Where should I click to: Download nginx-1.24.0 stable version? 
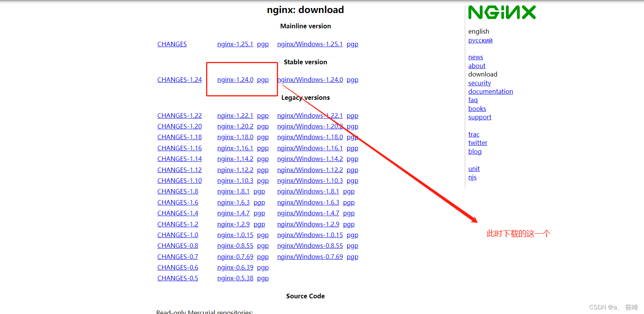point(235,80)
